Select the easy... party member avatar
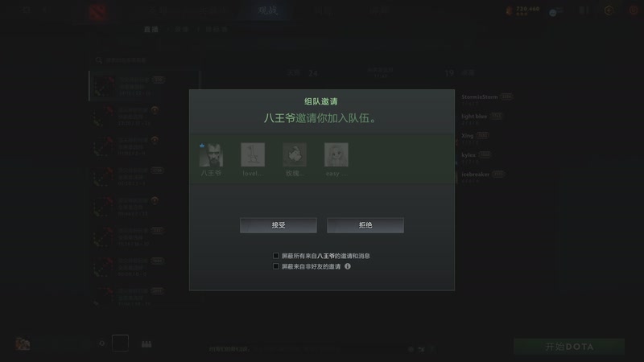Viewport: 644px width, 362px height. coord(336,154)
